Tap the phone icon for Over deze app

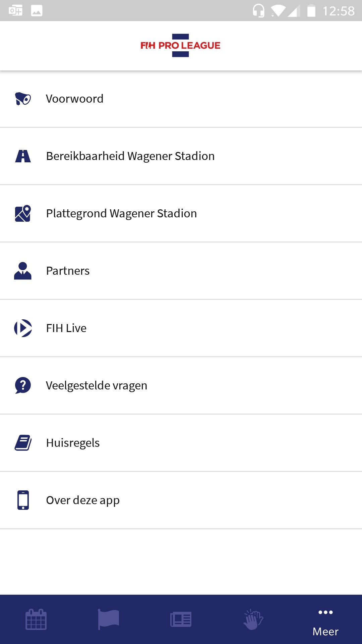pyautogui.click(x=23, y=500)
